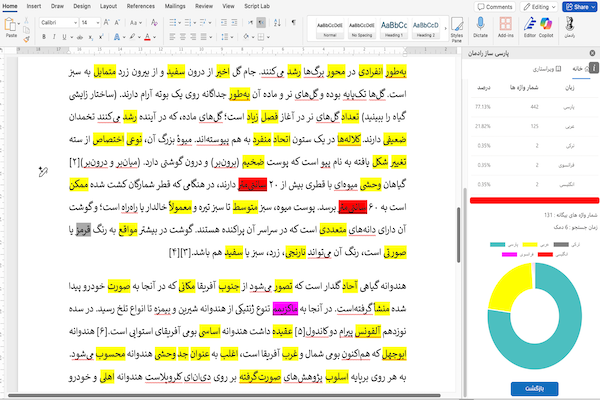Apply the Heading 1 style

(x=394, y=29)
